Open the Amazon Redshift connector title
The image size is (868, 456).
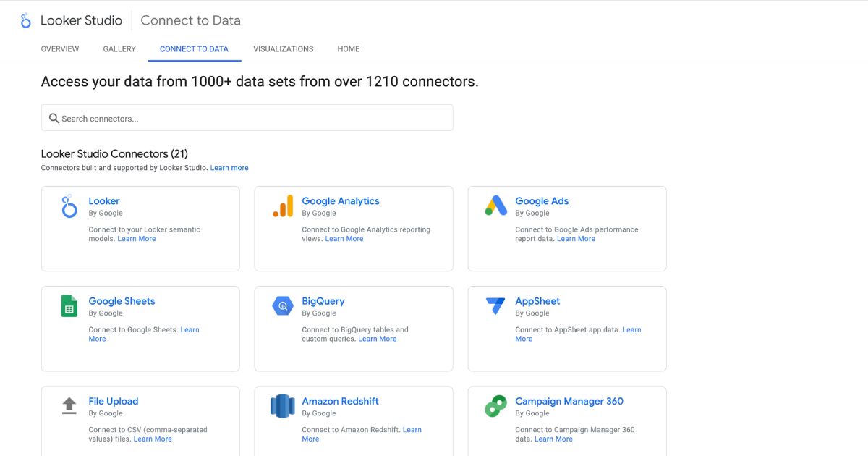click(340, 401)
